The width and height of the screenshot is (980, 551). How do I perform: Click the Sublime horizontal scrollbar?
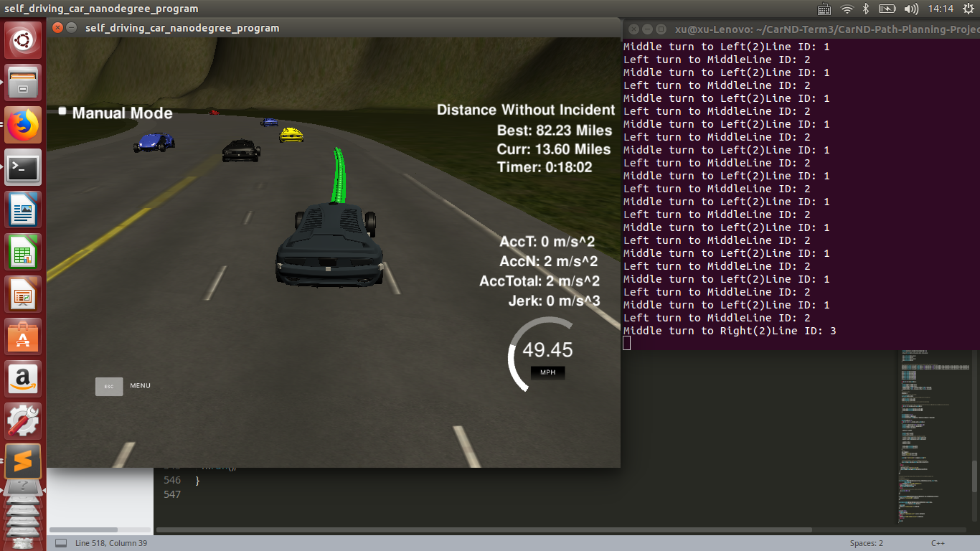click(484, 530)
